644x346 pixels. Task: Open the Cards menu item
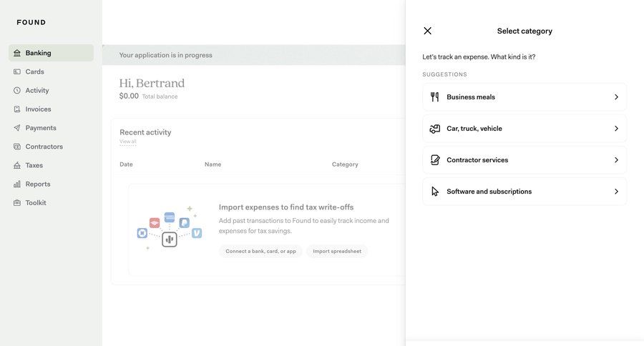pos(51,71)
